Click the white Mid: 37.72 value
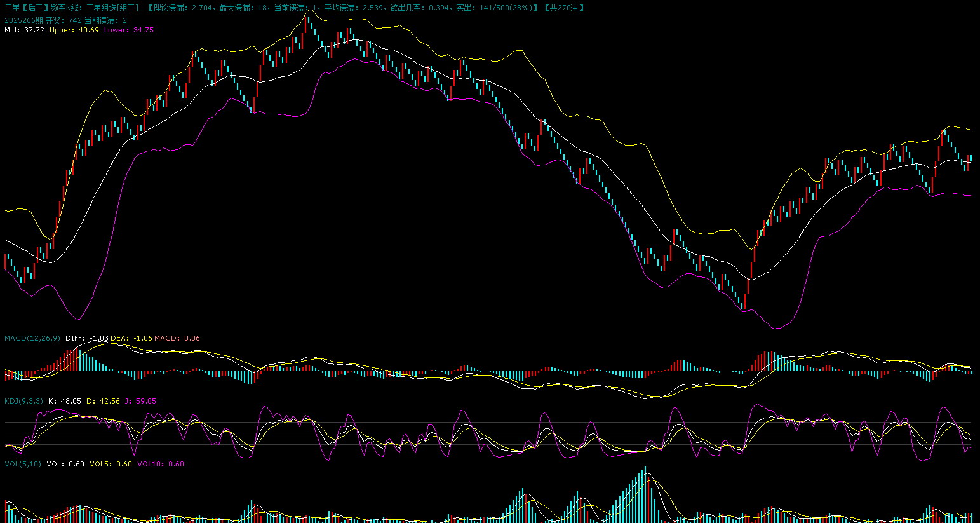This screenshot has width=980, height=523. coord(25,30)
